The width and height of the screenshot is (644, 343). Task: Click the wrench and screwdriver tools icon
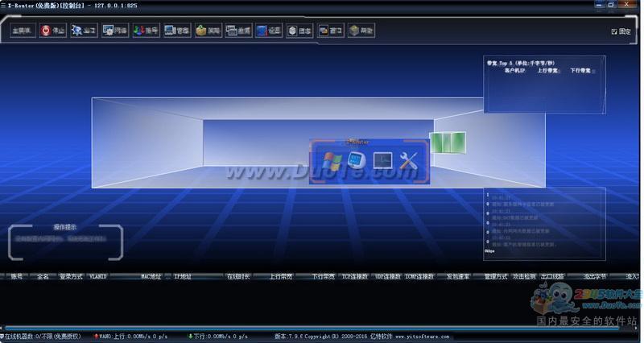click(x=408, y=161)
